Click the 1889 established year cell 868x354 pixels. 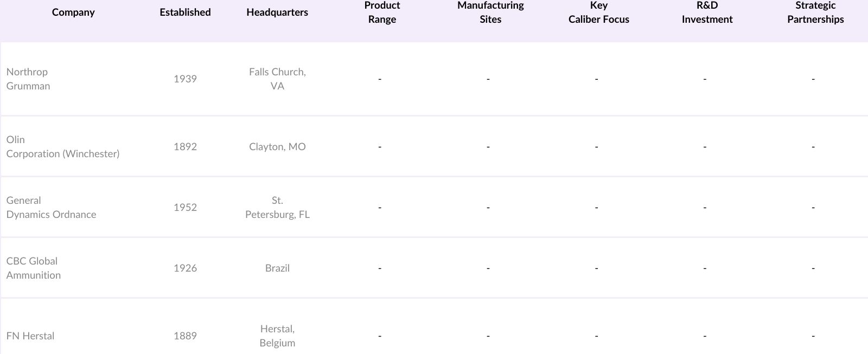pyautogui.click(x=185, y=336)
